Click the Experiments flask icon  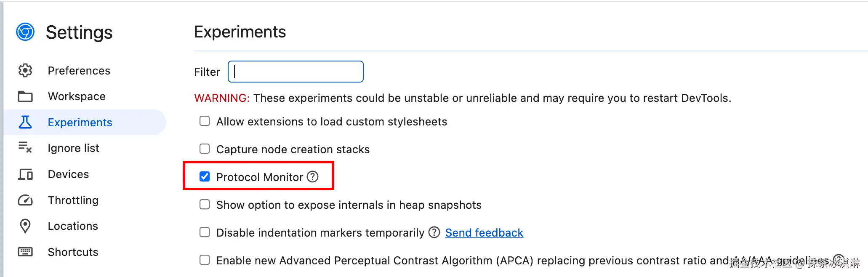point(25,122)
